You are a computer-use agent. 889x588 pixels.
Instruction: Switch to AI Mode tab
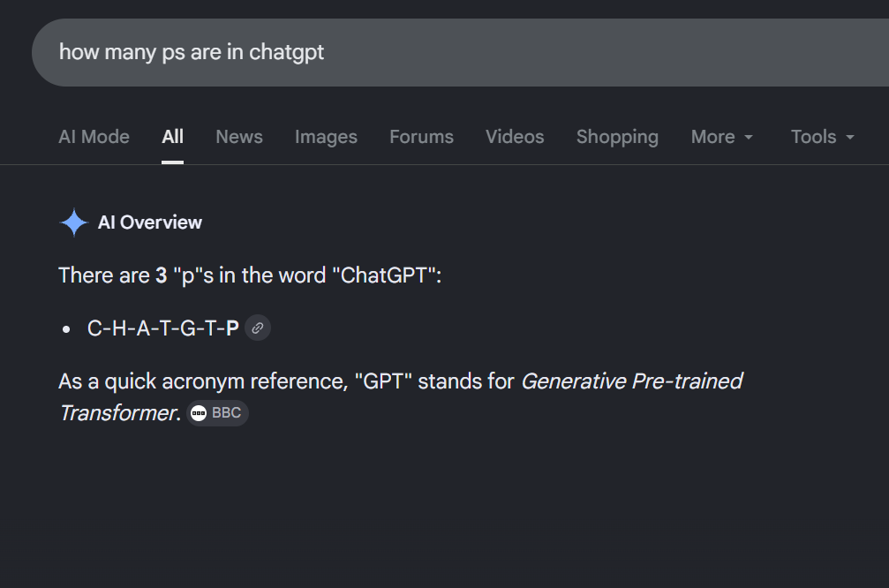(94, 137)
